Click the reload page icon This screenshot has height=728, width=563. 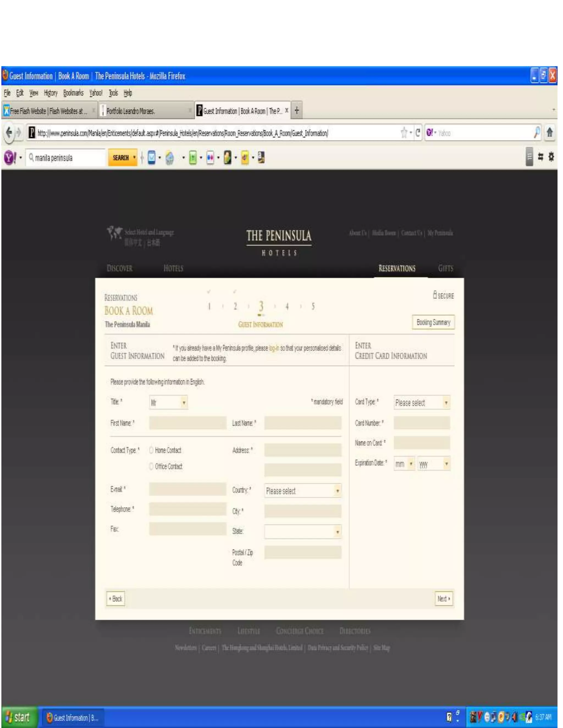coord(418,133)
